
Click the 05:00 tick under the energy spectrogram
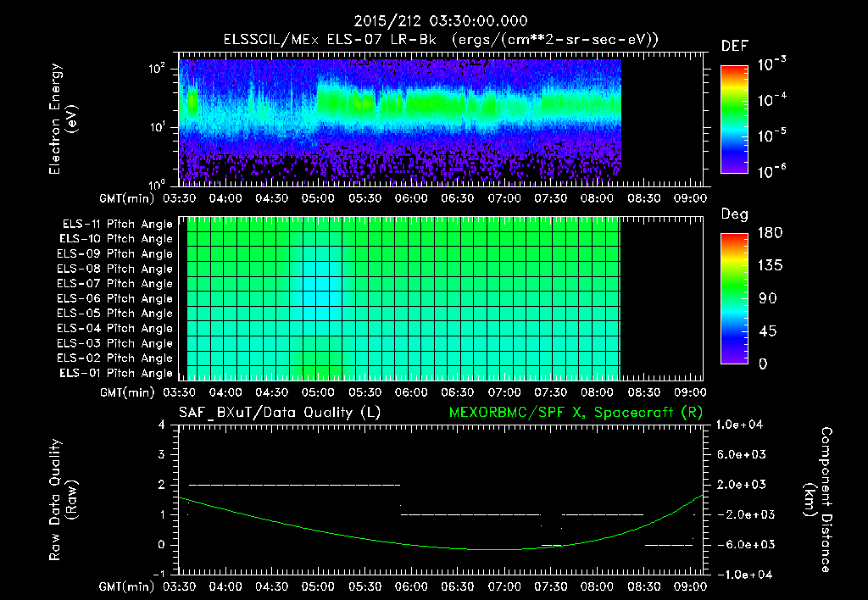pos(318,198)
